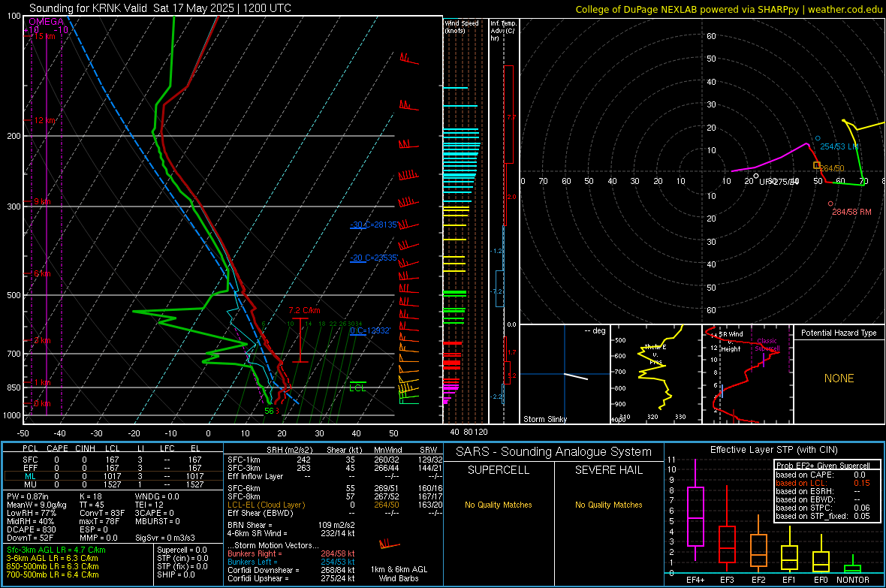Click the based on LCL probability row
886x588 pixels.
[x=823, y=483]
